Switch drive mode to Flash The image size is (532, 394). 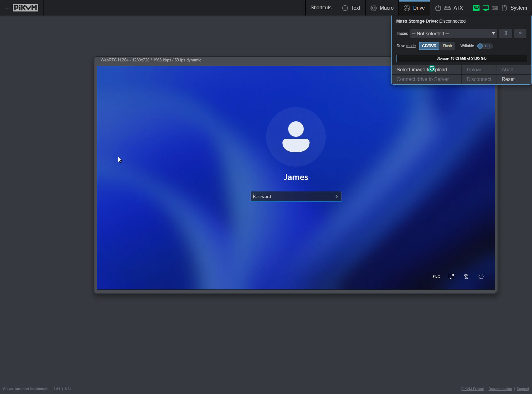pos(447,46)
